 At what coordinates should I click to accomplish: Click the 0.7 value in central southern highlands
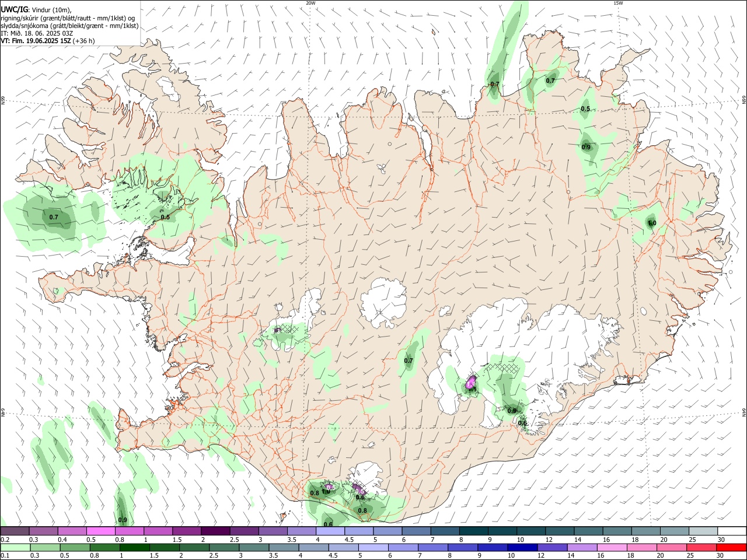[x=409, y=360]
